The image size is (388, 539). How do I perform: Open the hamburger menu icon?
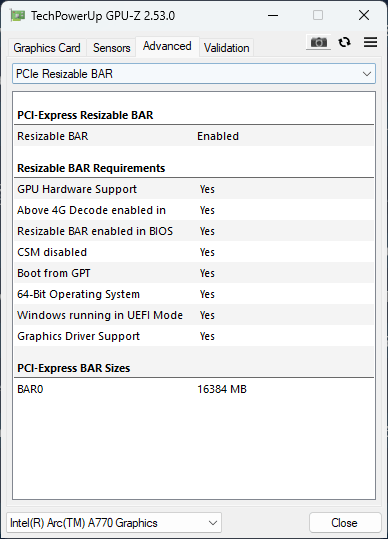click(x=370, y=42)
